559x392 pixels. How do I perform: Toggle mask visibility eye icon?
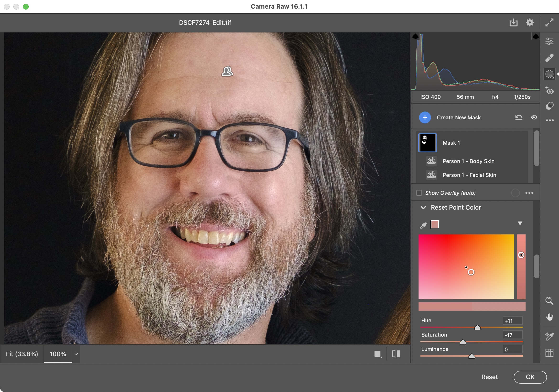click(534, 117)
